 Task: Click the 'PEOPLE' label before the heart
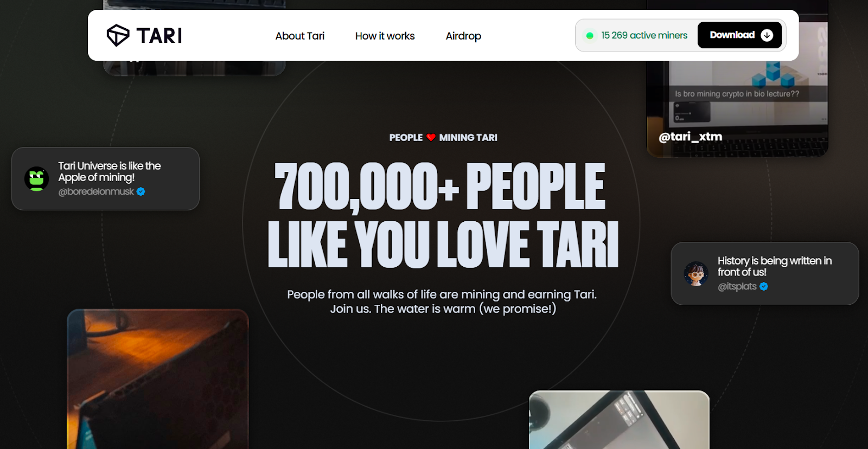click(406, 138)
